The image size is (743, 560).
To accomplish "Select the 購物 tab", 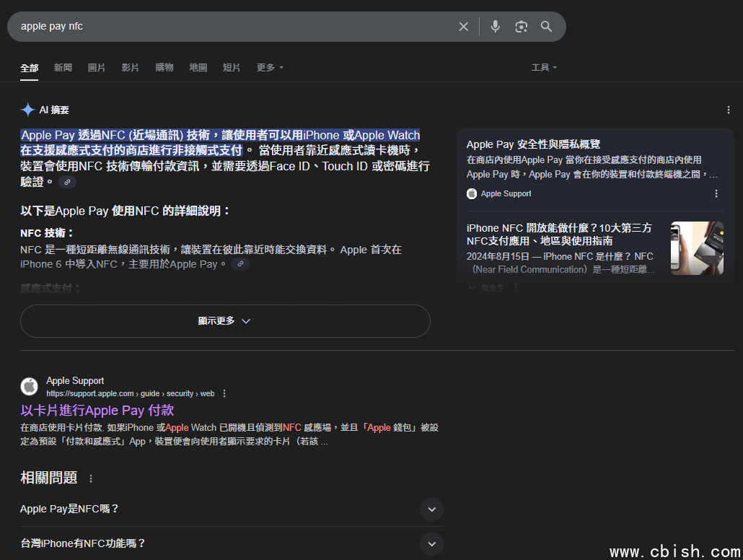I will pos(164,68).
